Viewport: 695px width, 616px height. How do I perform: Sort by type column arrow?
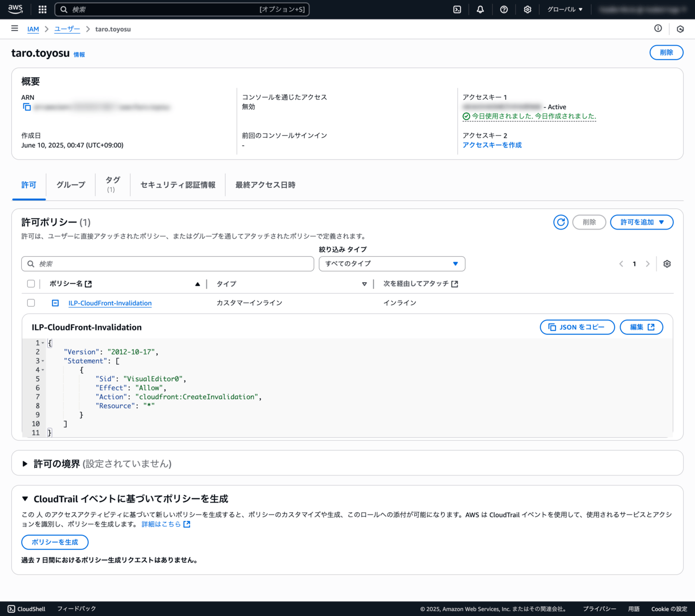click(364, 284)
